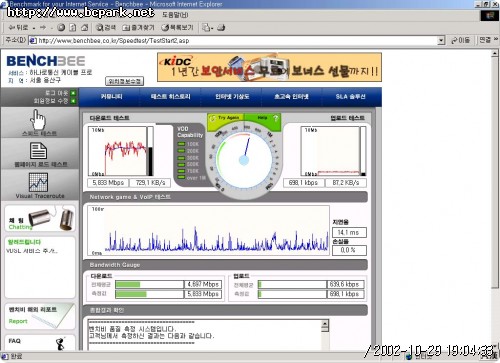500x363 pixels.
Task: Click the Network game & VoIP latency graph
Action: 208,230
